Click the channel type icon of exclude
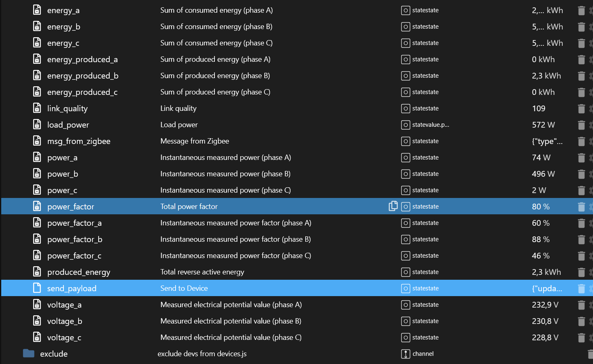Screen dimensions: 593x364 (x=406, y=354)
